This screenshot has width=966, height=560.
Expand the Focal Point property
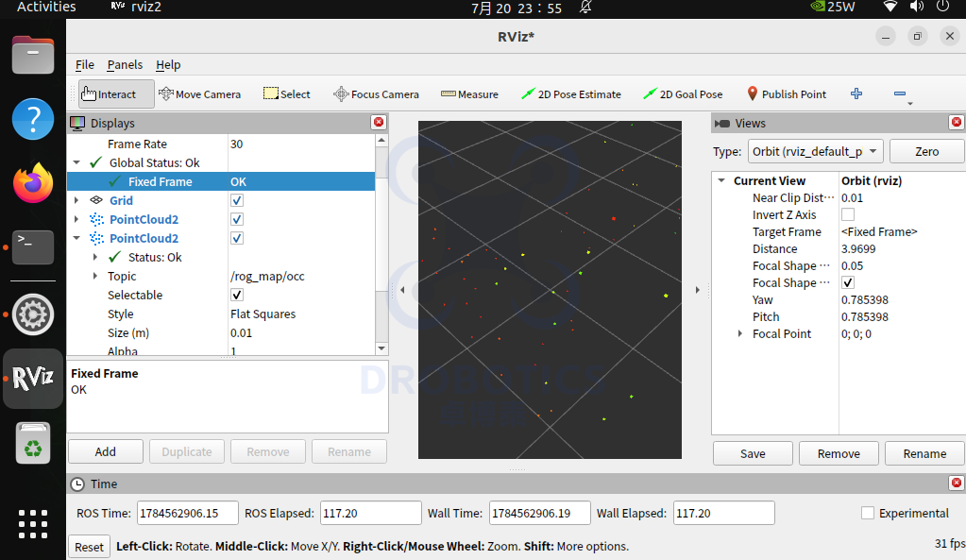click(740, 334)
